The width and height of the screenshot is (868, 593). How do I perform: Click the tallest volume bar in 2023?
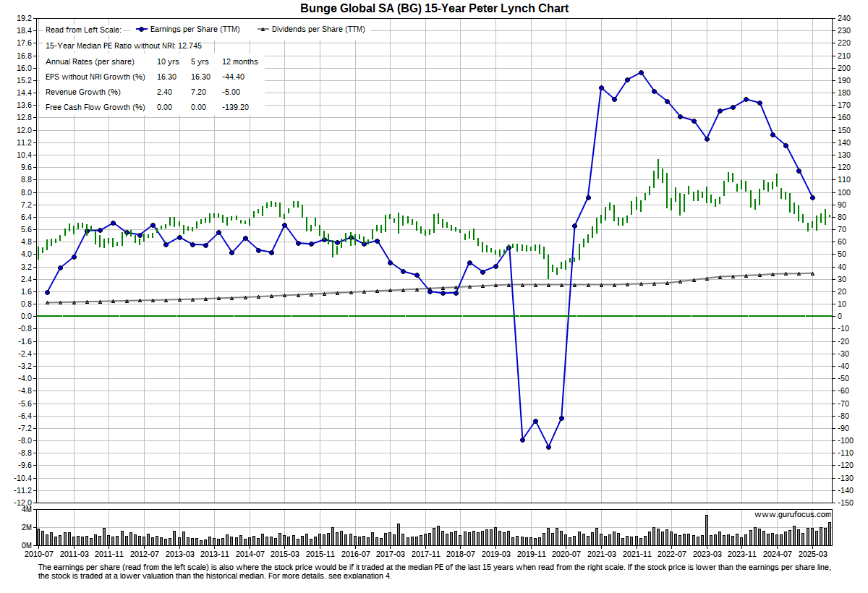tap(707, 530)
